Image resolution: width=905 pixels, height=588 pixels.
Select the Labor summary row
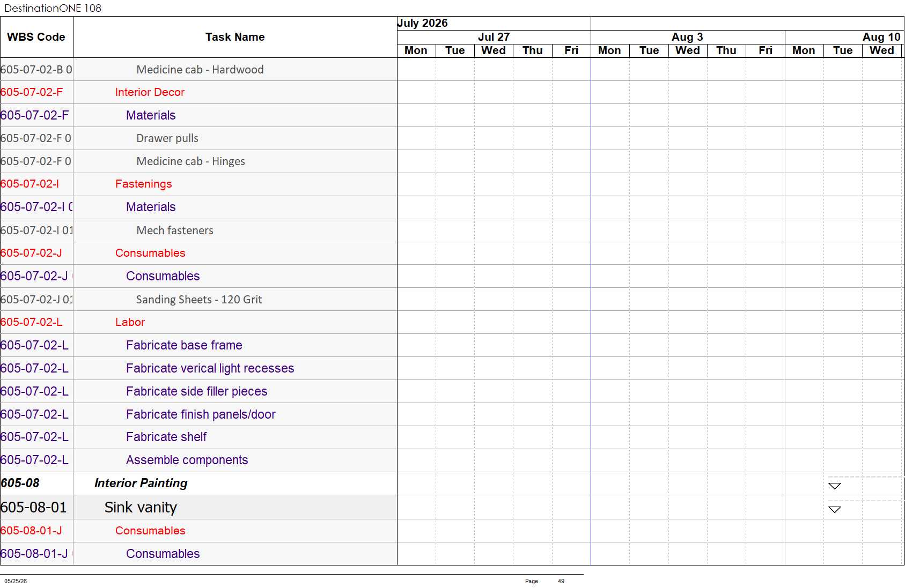pos(198,322)
